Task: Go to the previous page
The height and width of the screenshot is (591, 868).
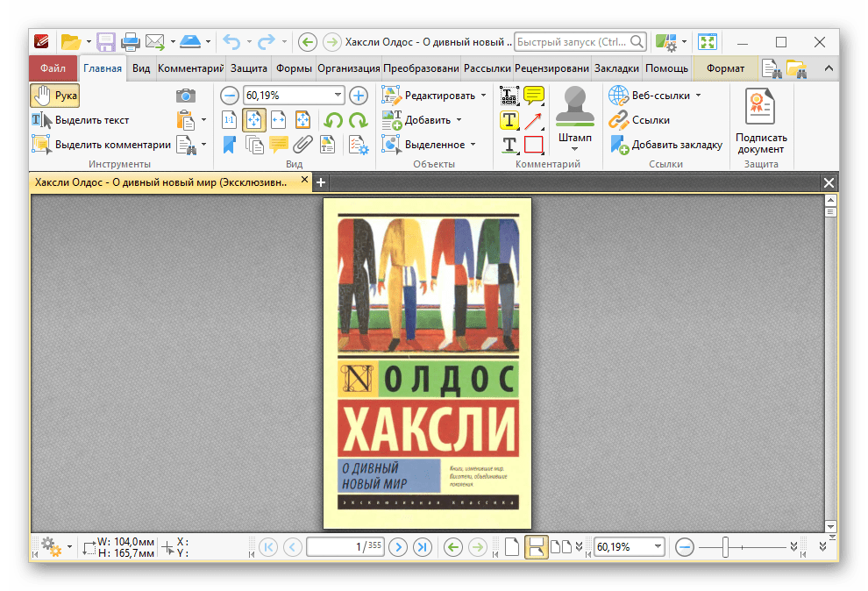Action: (292, 547)
